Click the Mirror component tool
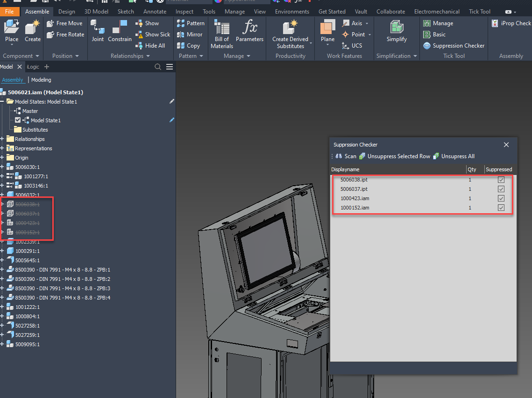This screenshot has width=532, height=398. [x=190, y=34]
